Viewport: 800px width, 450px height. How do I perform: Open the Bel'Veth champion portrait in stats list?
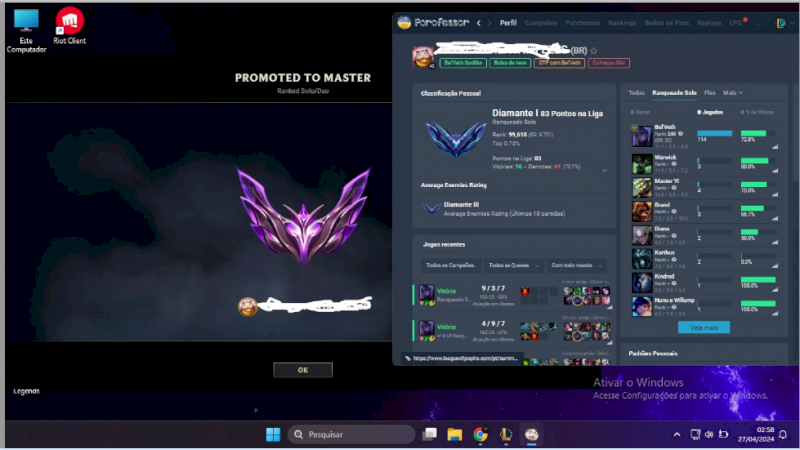coord(642,136)
